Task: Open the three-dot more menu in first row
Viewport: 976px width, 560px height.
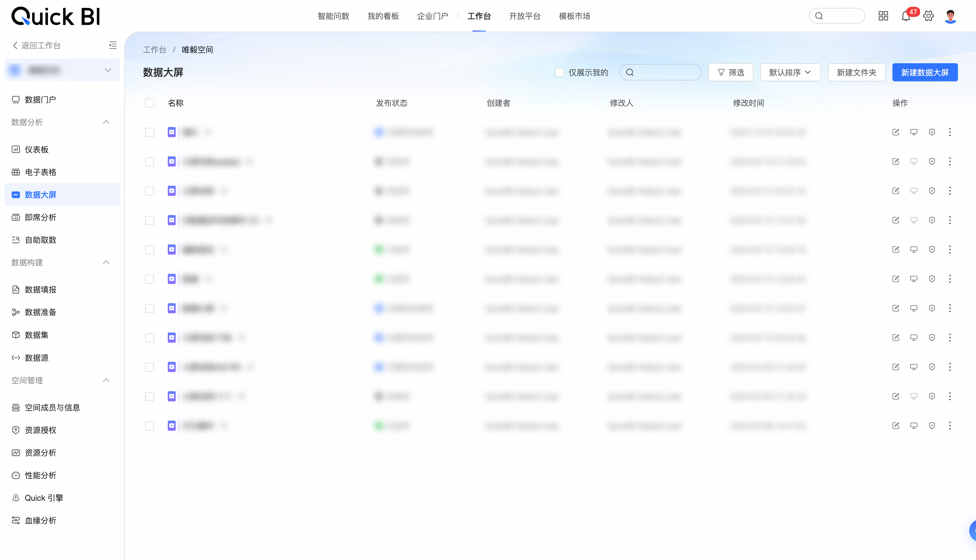Action: [x=950, y=132]
